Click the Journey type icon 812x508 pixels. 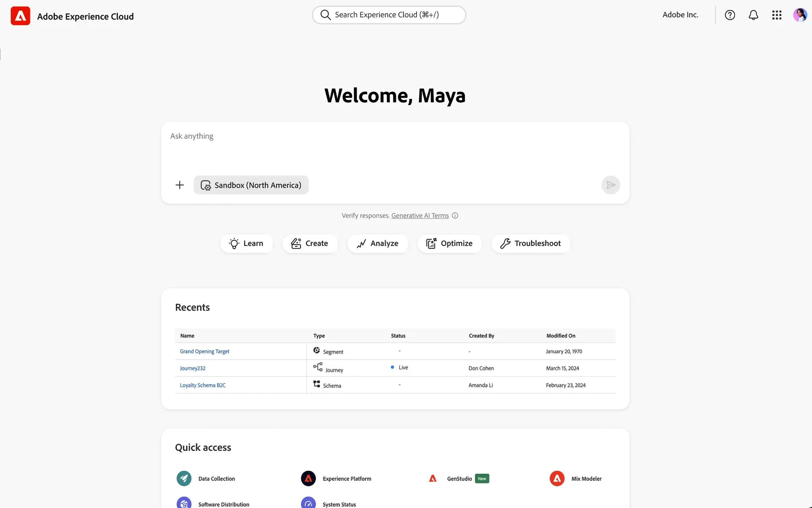point(318,367)
